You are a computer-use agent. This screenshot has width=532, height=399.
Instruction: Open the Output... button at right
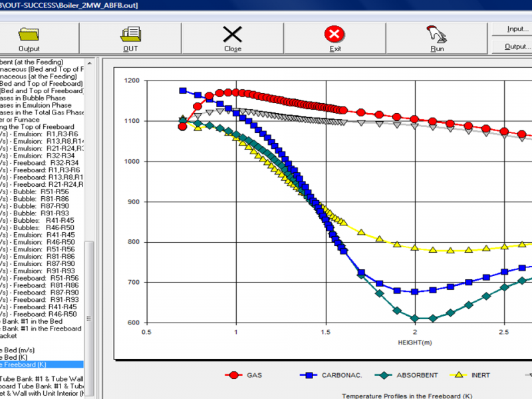coord(511,47)
